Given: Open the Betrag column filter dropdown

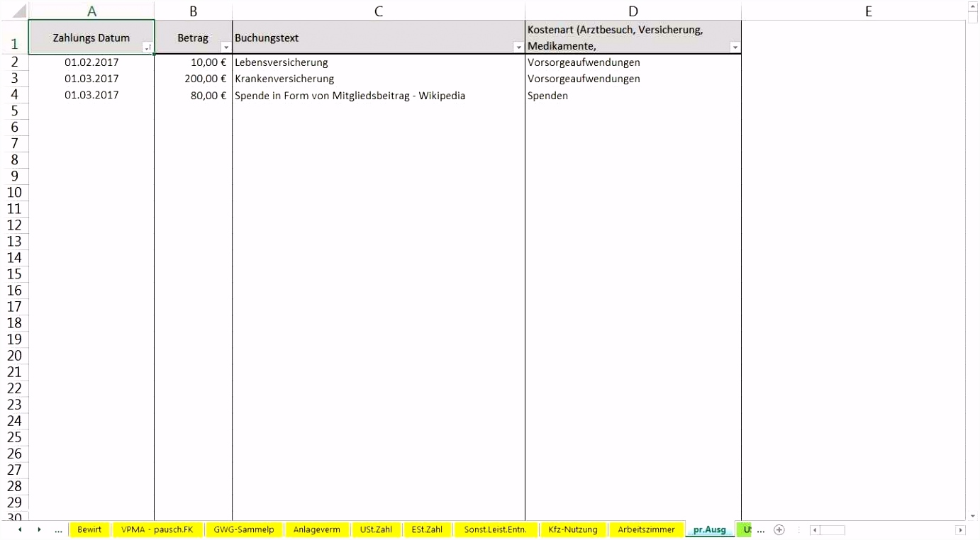Looking at the screenshot, I should (x=226, y=47).
